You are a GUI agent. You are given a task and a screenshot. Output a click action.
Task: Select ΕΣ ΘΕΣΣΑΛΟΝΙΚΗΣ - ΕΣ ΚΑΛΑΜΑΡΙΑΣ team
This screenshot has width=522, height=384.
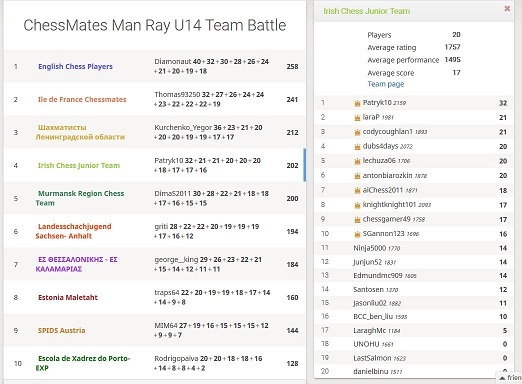point(76,264)
